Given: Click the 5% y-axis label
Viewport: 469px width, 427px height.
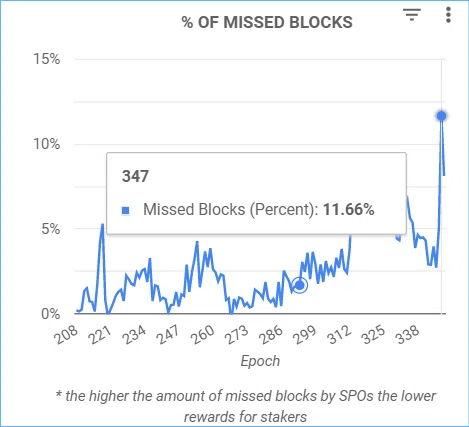Looking at the screenshot, I should pos(51,229).
